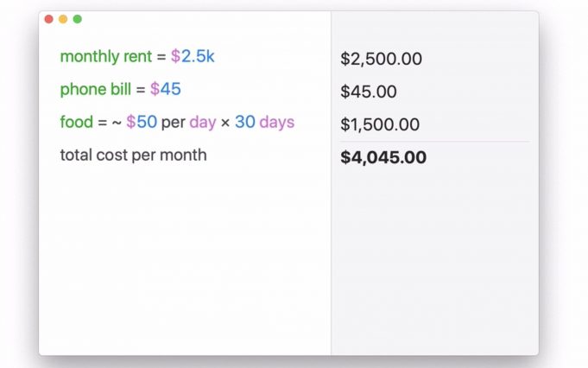The height and width of the screenshot is (368, 588).
Task: Click the purple 'day' unit after 'per'
Action: click(203, 122)
